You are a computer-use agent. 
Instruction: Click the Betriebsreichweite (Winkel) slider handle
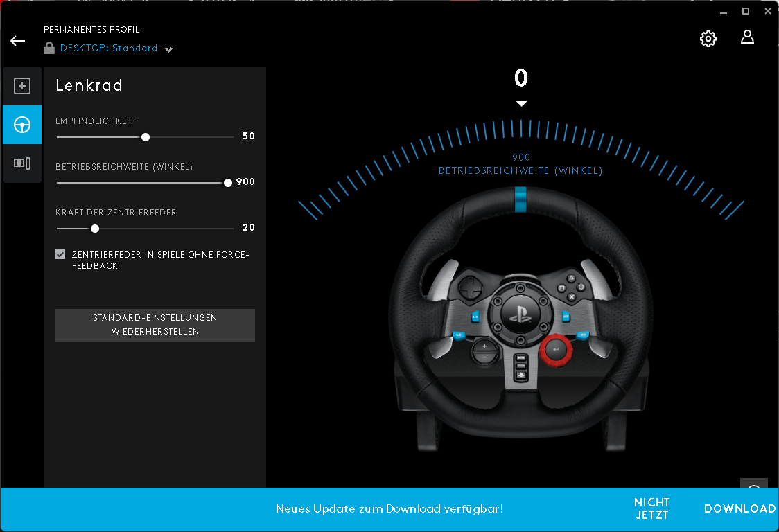(x=228, y=183)
